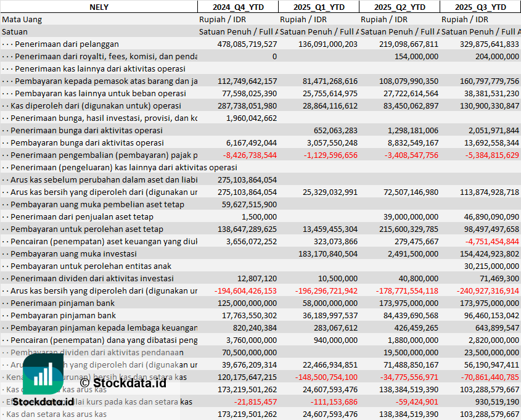Select cell value 478,085,719,527
Viewport: 521px width, 420px height.
(247, 44)
